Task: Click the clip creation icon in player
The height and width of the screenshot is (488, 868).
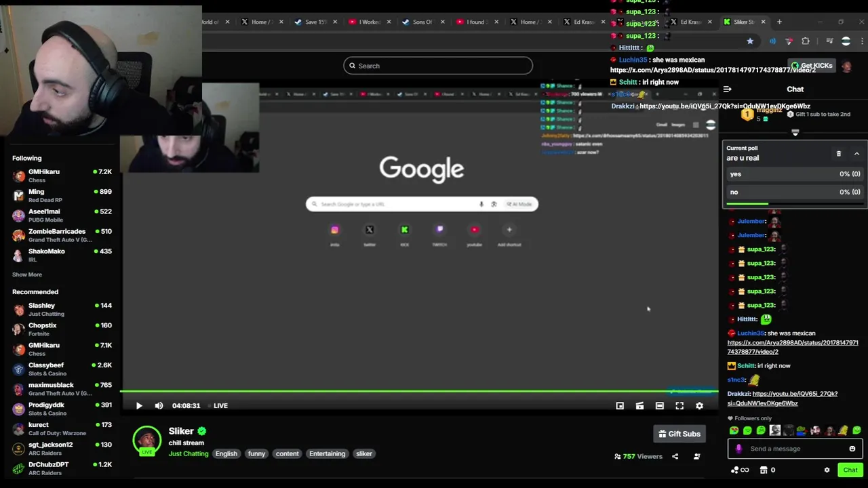Action: pyautogui.click(x=639, y=405)
